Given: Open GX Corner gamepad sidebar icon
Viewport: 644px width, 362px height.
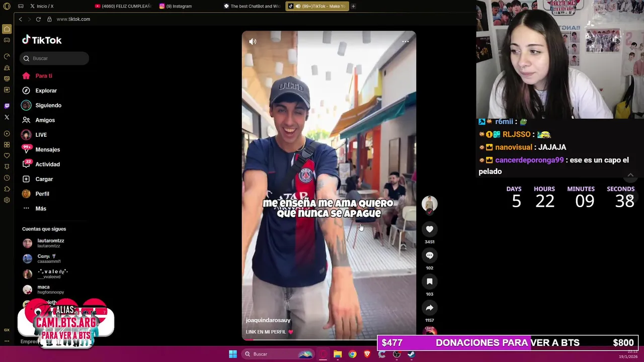Looking at the screenshot, I should point(7,40).
